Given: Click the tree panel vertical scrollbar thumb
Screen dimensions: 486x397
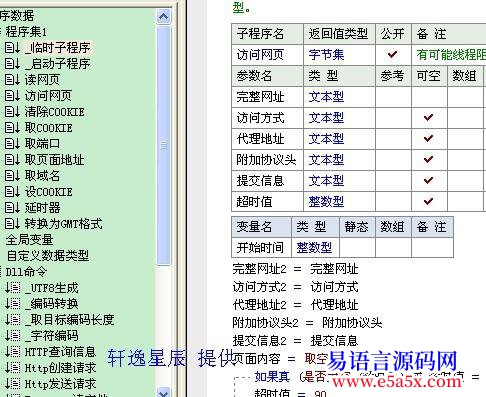Looking at the screenshot, I should pyautogui.click(x=164, y=145).
